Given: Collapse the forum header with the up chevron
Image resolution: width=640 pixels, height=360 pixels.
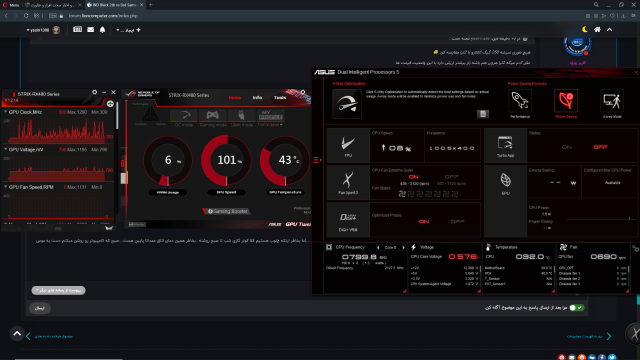Looking at the screenshot, I should (x=609, y=29).
